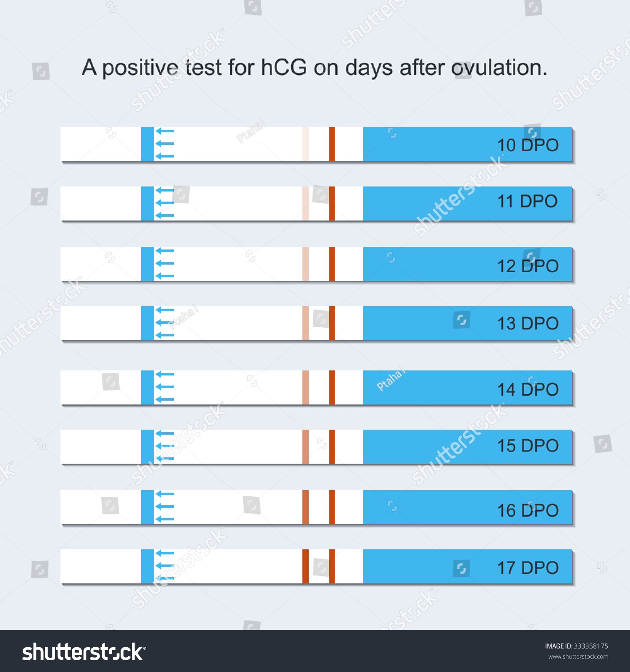Click the narrow blue band on the 11 DPO strip

point(147,203)
